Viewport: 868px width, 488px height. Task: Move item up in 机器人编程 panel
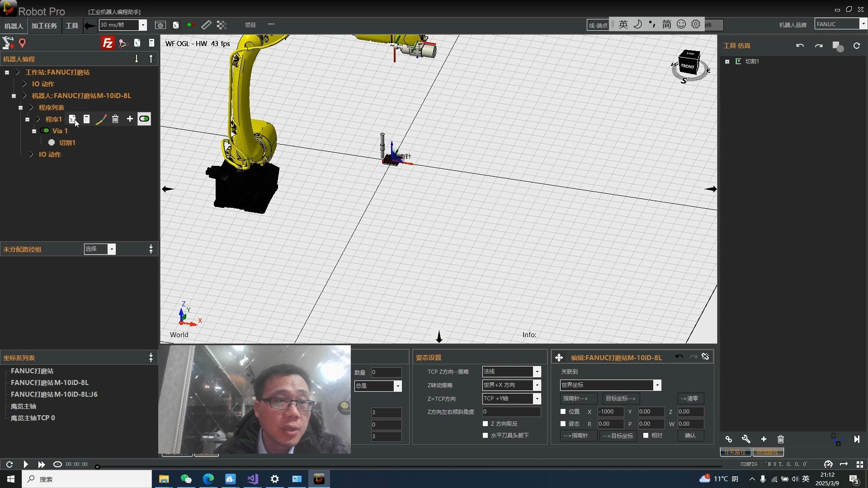click(x=151, y=59)
